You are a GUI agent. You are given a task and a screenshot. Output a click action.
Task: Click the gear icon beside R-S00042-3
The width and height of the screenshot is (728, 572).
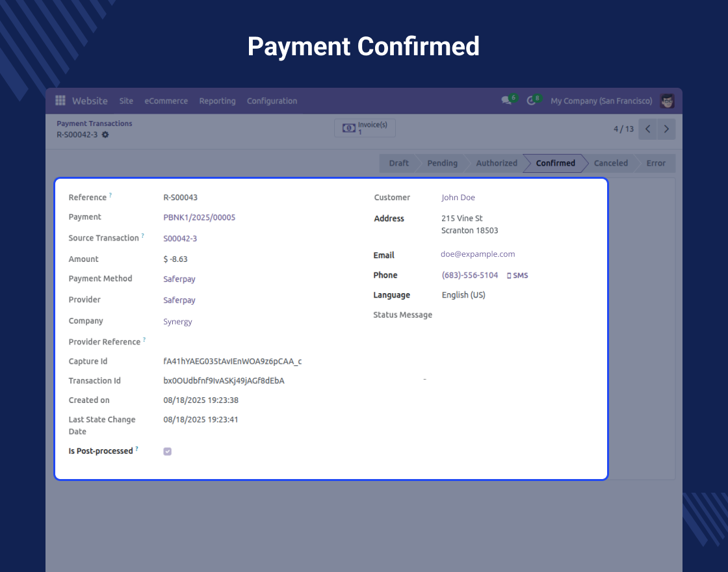coord(105,135)
